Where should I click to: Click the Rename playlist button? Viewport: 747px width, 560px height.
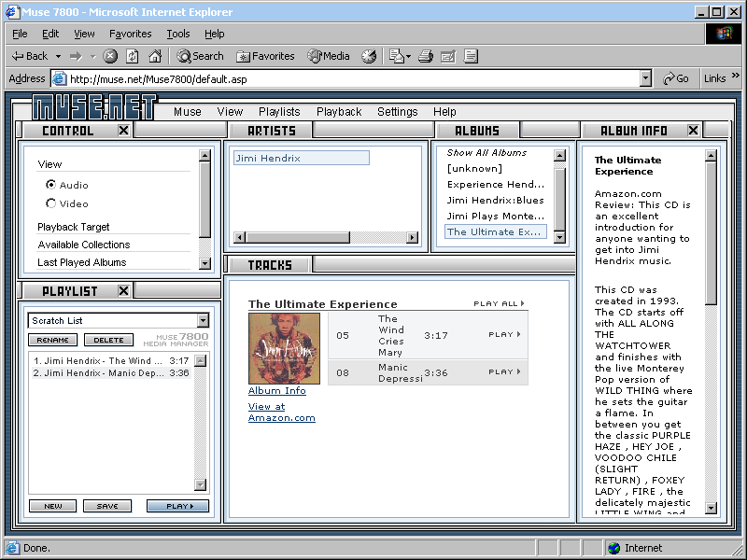(x=53, y=340)
